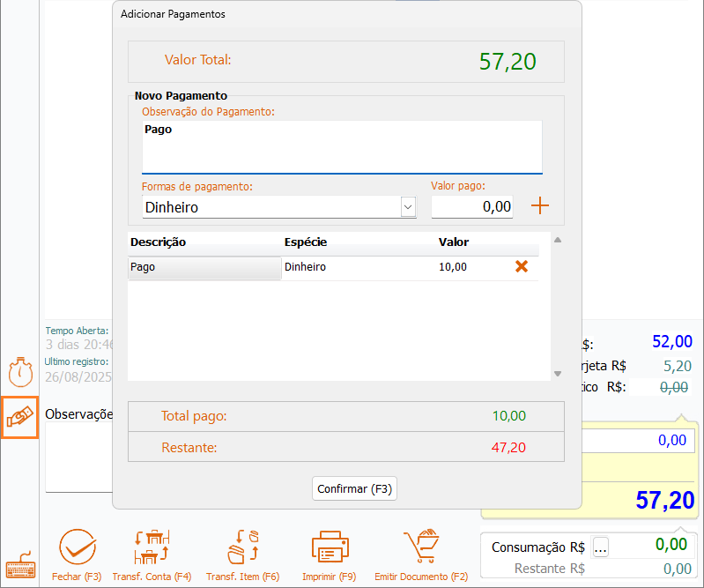The width and height of the screenshot is (704, 588).
Task: Click the Observação do Pagamento text field
Action: (342, 146)
